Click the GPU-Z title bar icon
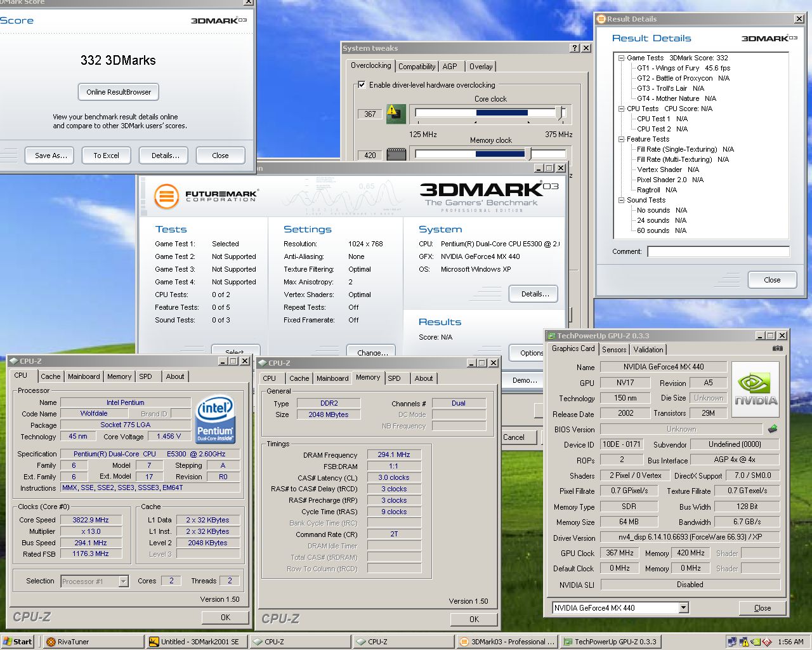Viewport: 812px width, 650px height. (x=551, y=336)
